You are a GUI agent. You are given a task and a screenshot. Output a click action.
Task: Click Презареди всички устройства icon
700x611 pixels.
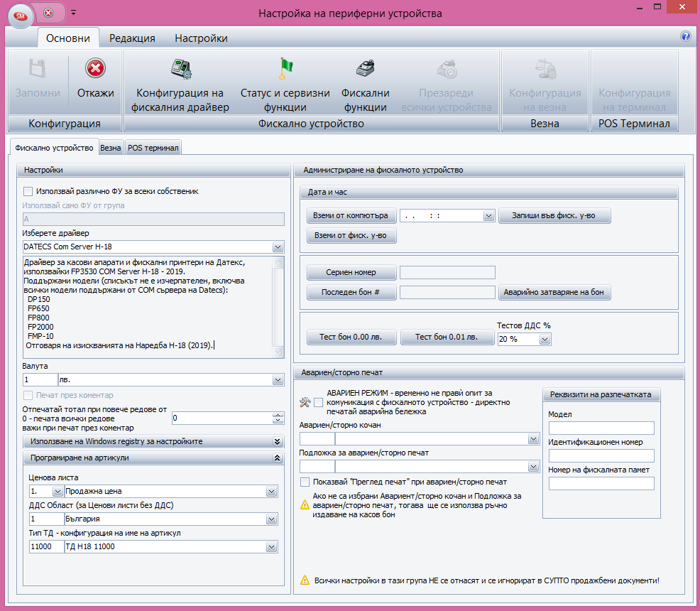(x=447, y=69)
